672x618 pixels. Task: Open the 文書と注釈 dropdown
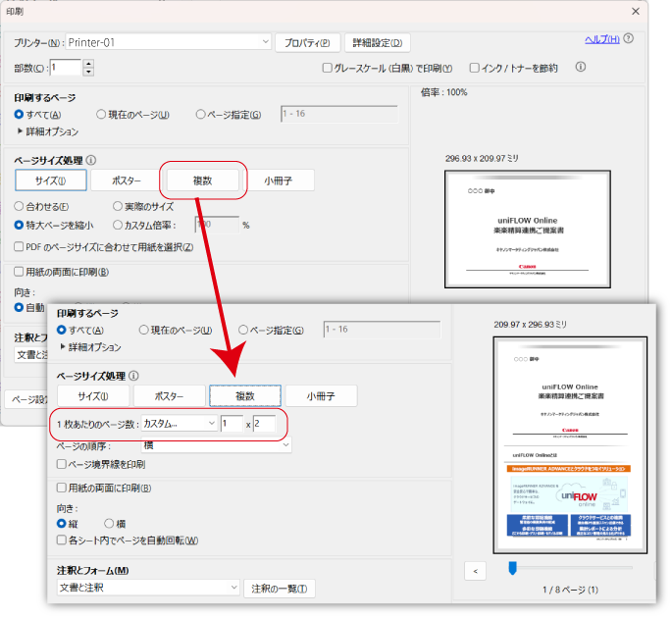pos(147,588)
